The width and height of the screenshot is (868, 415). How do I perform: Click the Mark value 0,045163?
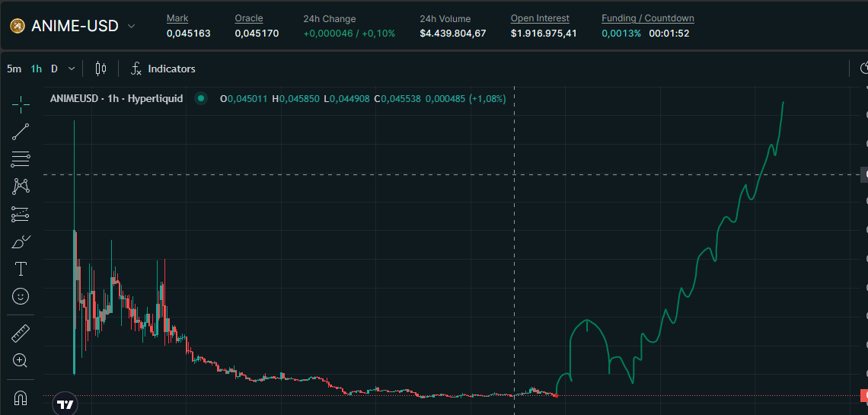pos(189,34)
